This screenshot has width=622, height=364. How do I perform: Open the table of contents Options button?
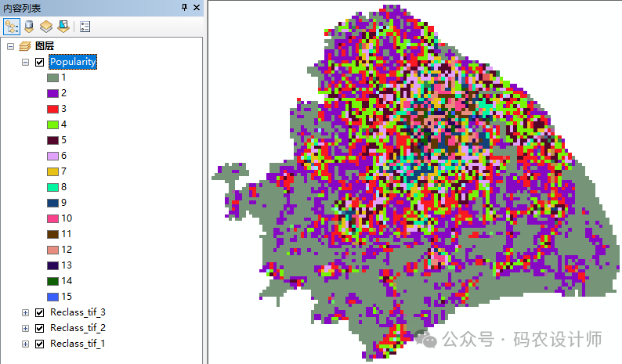click(x=85, y=26)
